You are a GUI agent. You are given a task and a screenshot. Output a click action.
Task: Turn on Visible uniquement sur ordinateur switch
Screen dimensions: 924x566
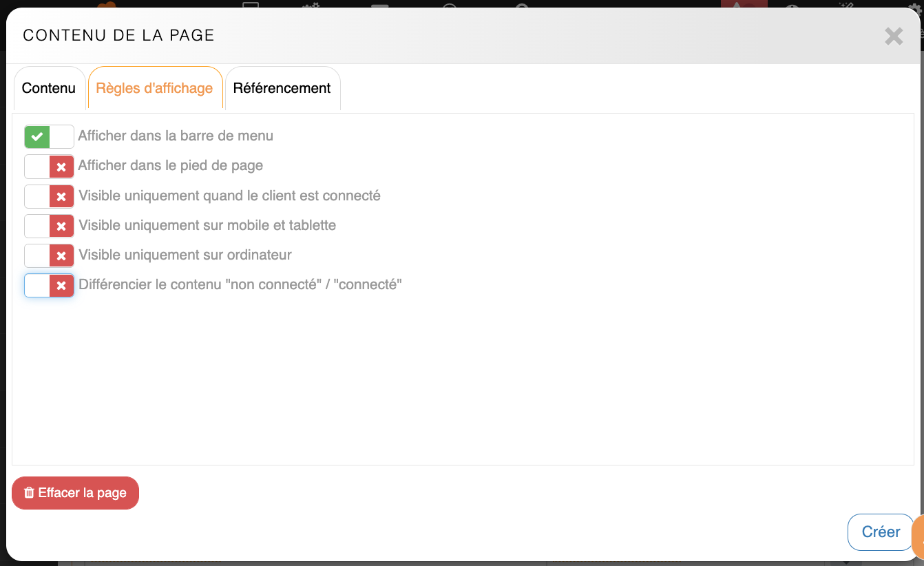[x=49, y=255]
